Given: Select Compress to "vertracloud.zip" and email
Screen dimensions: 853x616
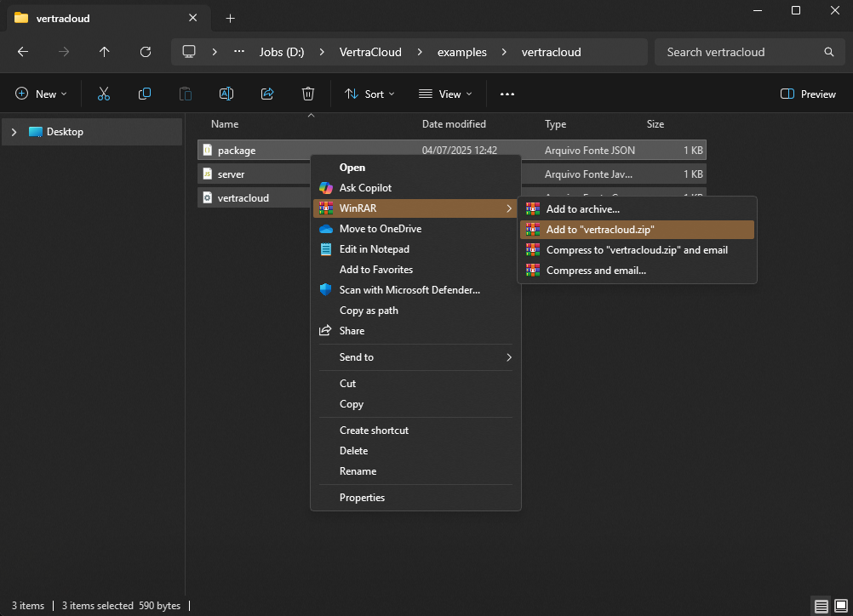Looking at the screenshot, I should pos(637,250).
